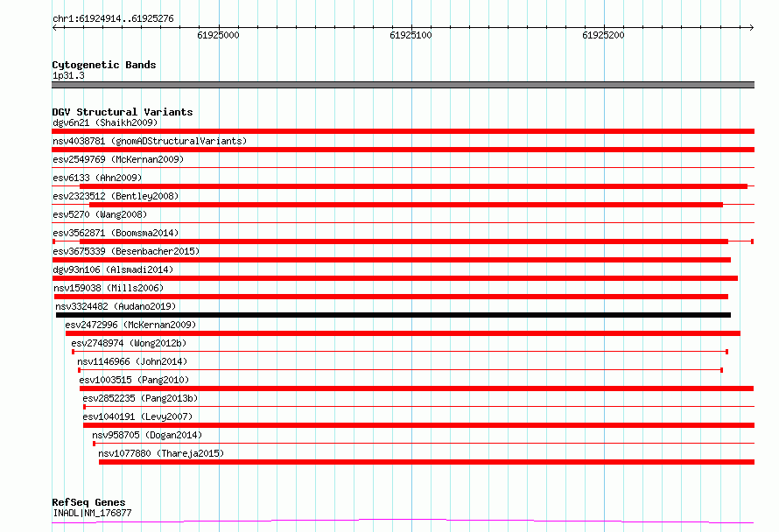Click the 61925100 ruler position label
Image resolution: width=779 pixels, height=532 pixels.
[x=411, y=35]
